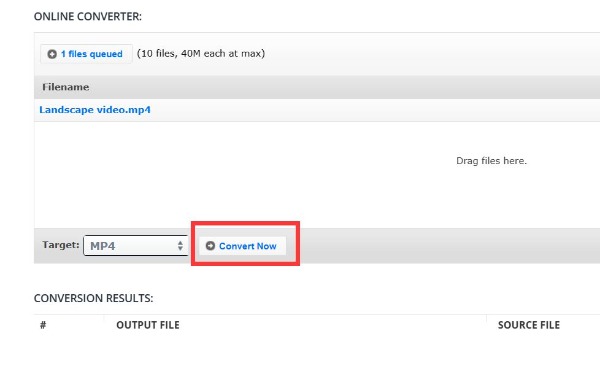This screenshot has width=600, height=375.
Task: Click the up-down arrows on Target selector
Action: pyautogui.click(x=180, y=246)
